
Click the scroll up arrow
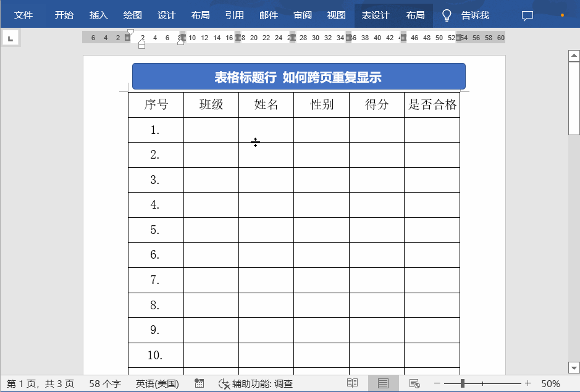[574, 56]
